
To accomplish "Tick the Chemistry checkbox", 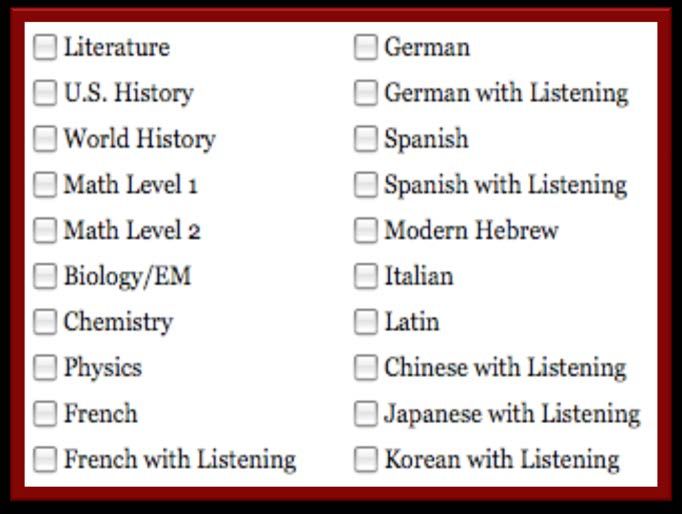I will [x=45, y=322].
